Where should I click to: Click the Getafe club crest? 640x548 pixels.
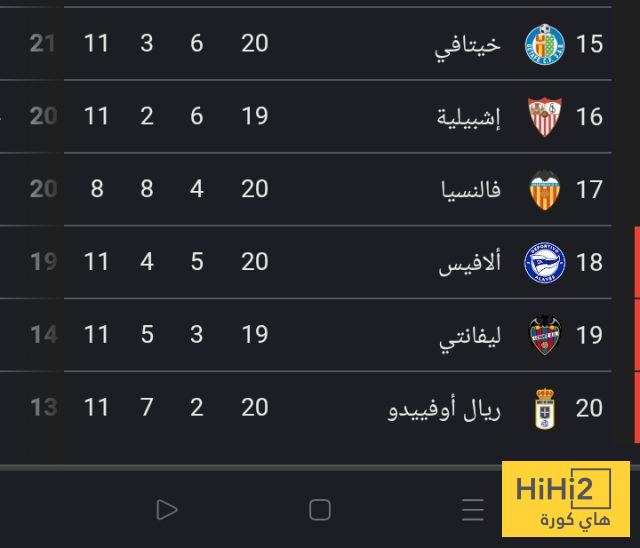(x=545, y=44)
